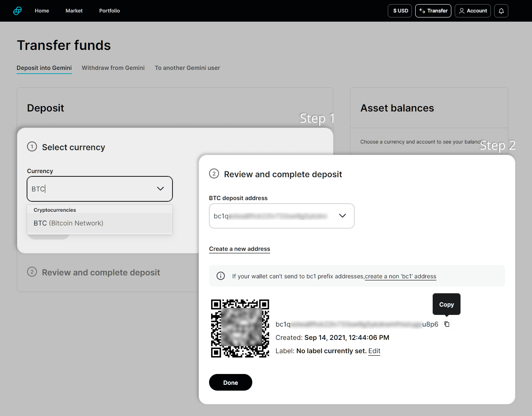This screenshot has width=532, height=416.
Task: Switch to the Withdraw from Gemini tab
Action: click(x=113, y=68)
